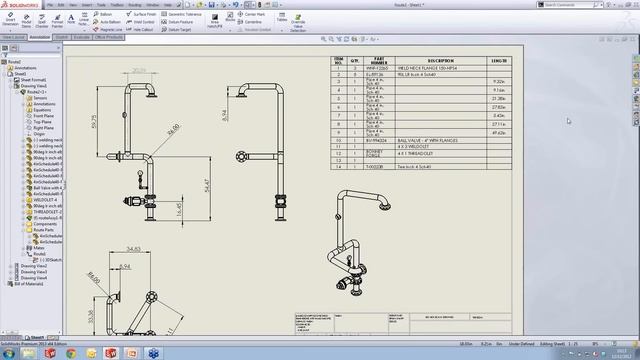Open the Windows Start menu

tap(8, 353)
